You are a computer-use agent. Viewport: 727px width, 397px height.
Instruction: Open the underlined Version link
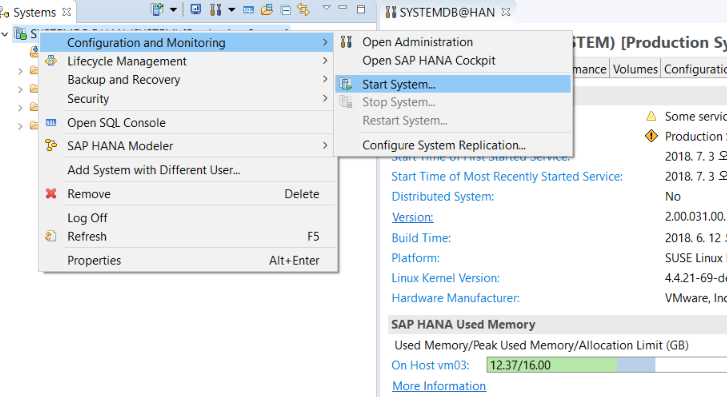click(413, 217)
